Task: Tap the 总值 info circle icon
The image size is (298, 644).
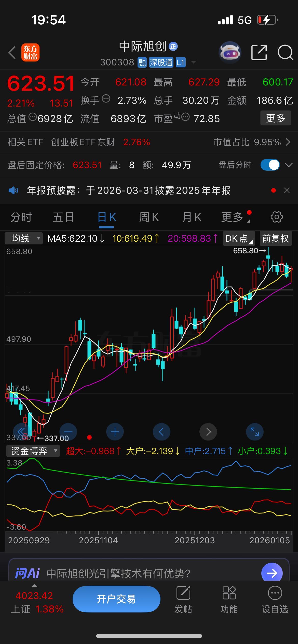Action: [x=32, y=117]
